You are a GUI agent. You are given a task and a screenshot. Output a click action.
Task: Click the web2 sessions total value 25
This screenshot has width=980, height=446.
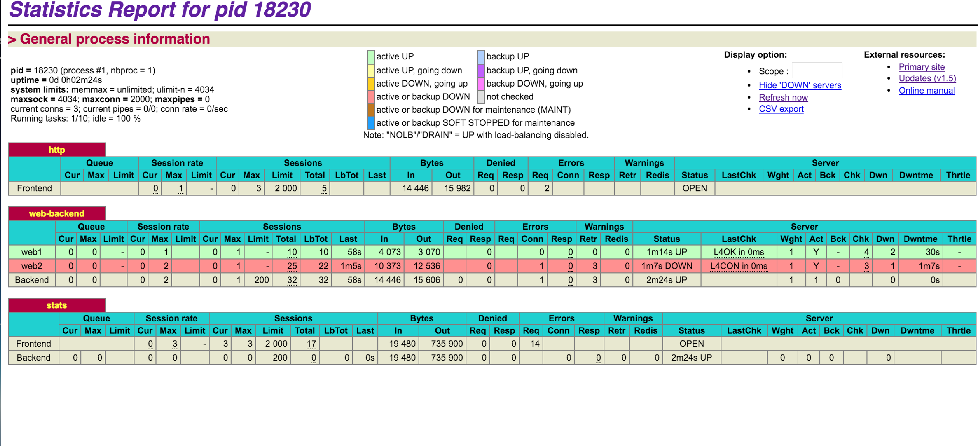[292, 266]
